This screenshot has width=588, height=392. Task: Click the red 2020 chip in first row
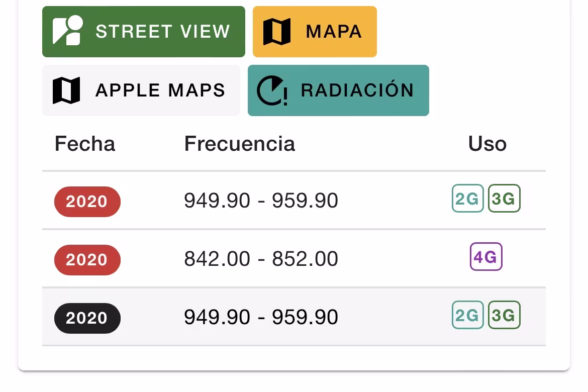click(x=87, y=202)
